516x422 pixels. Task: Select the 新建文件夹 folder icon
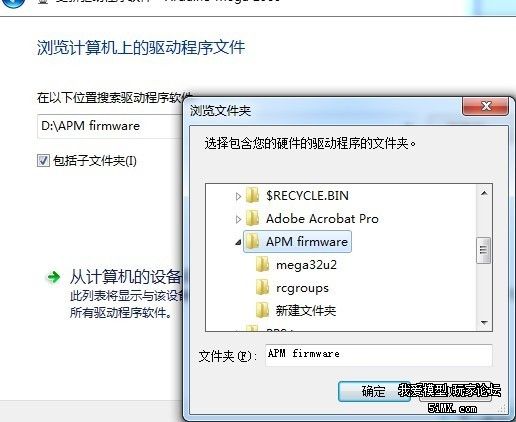pyautogui.click(x=262, y=311)
